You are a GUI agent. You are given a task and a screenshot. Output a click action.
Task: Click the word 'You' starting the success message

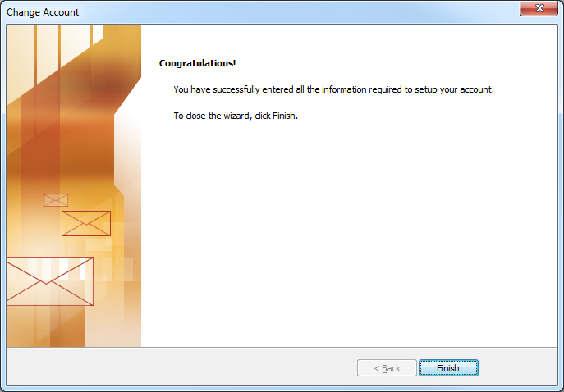click(x=181, y=89)
